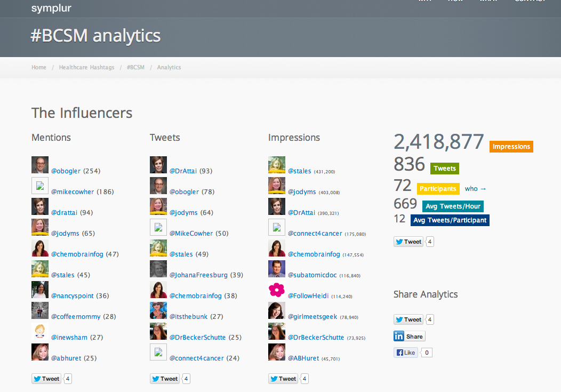Screen dimensions: 561x392
Task: Open Healthcare Hashtags in the breadcrumb
Action: (x=86, y=68)
